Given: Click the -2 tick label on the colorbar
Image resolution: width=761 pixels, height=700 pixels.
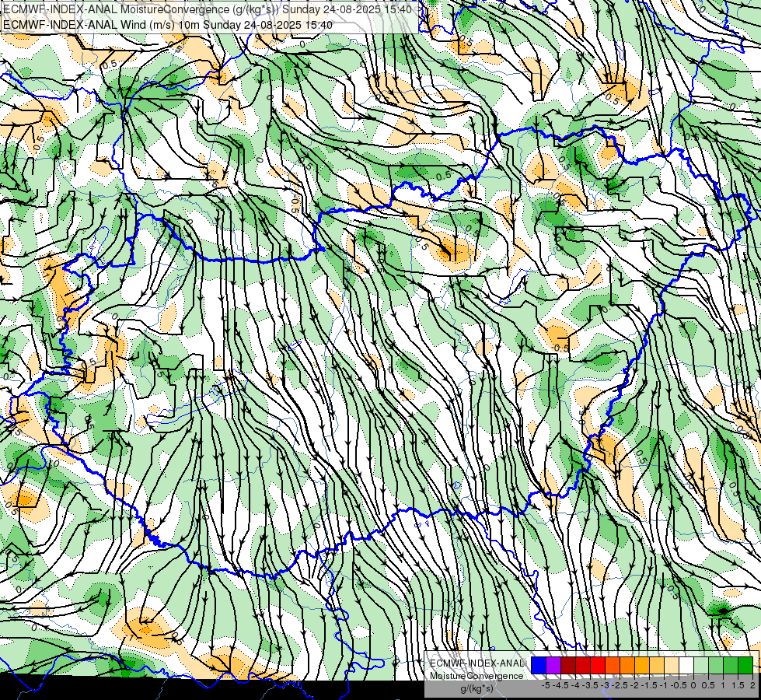Looking at the screenshot, I should click(634, 685).
